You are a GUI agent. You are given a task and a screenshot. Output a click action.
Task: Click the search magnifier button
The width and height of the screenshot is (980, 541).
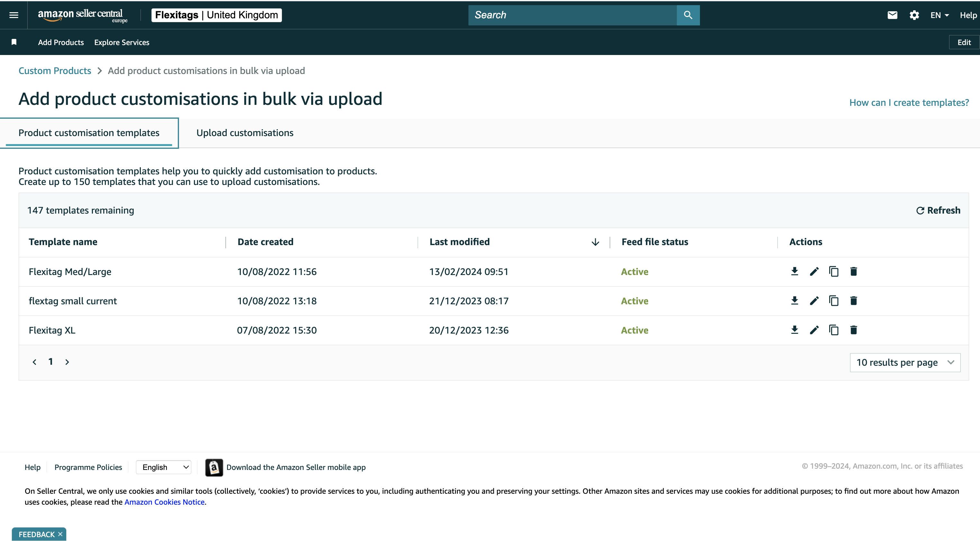688,15
